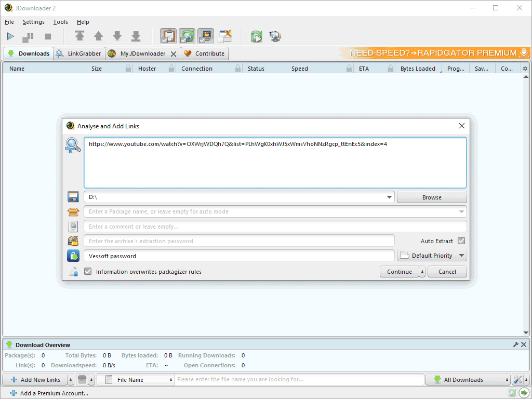Click the floppy disk save-to icon
Image resolution: width=532 pixels, height=399 pixels.
73,197
